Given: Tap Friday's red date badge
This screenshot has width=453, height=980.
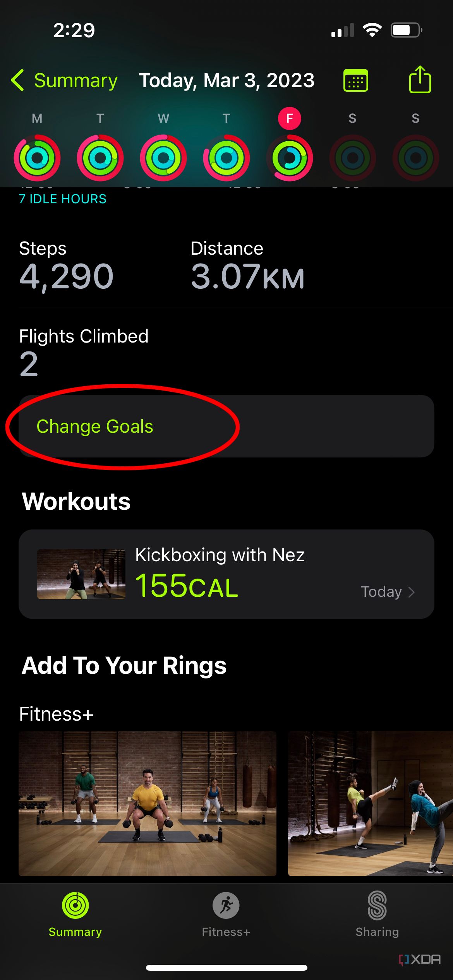Looking at the screenshot, I should point(289,118).
